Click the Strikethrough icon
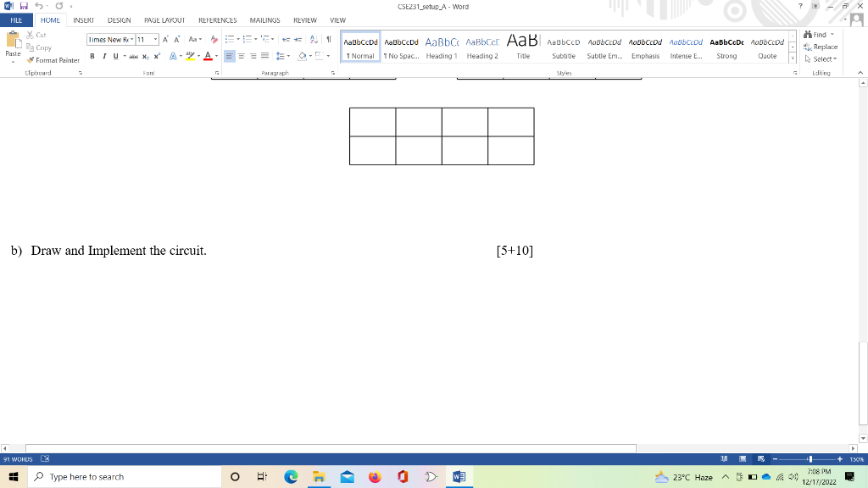Viewport: 868px width, 488px height. click(x=134, y=56)
